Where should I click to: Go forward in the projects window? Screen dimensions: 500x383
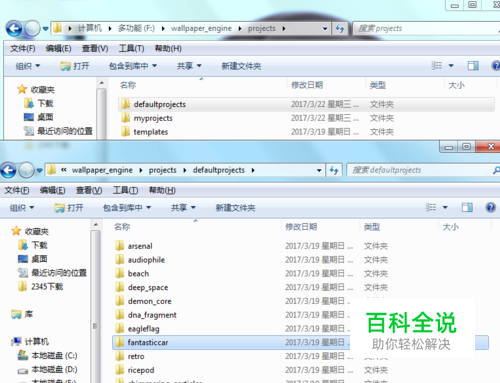[x=32, y=29]
